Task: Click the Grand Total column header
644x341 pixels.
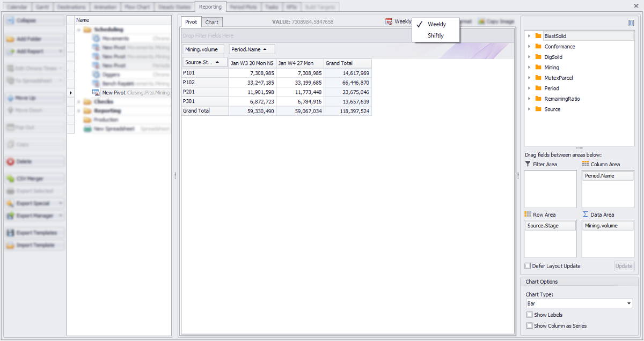Action: (347, 63)
